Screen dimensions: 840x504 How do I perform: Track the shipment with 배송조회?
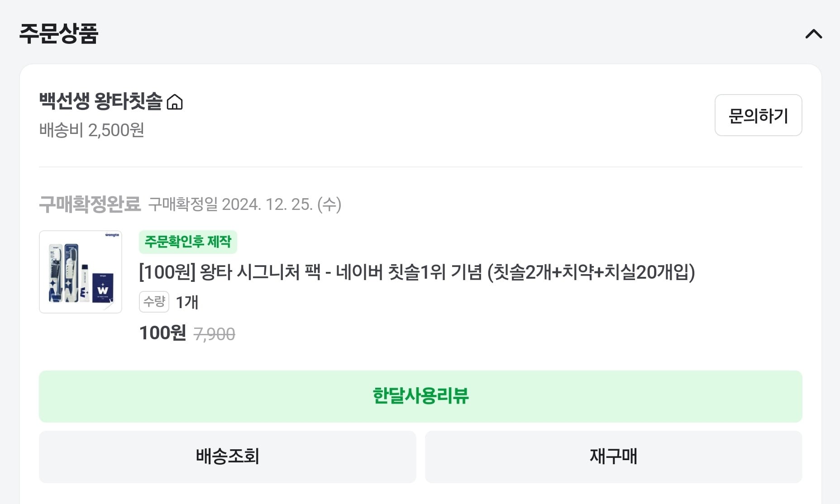227,456
